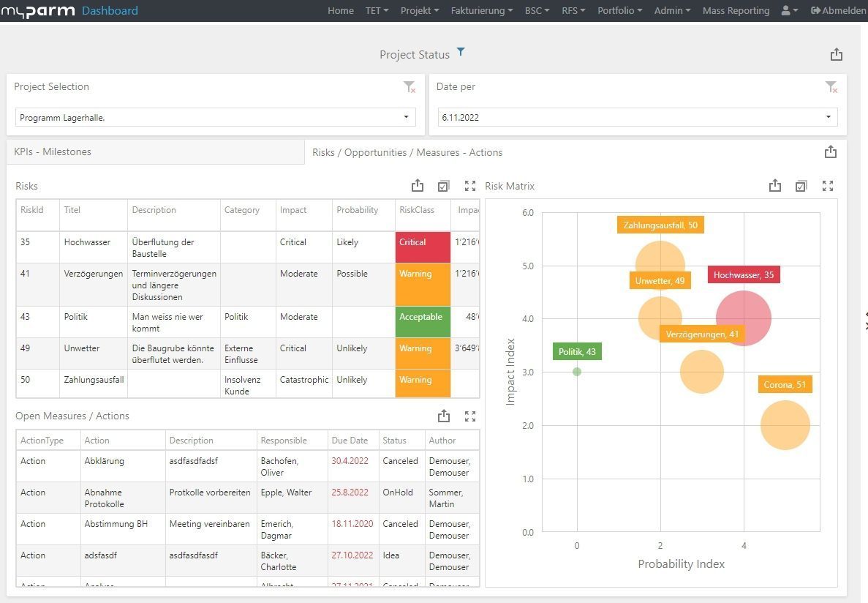This screenshot has height=603, width=868.
Task: Toggle the Risk Matrix selection checkbox
Action: point(801,186)
